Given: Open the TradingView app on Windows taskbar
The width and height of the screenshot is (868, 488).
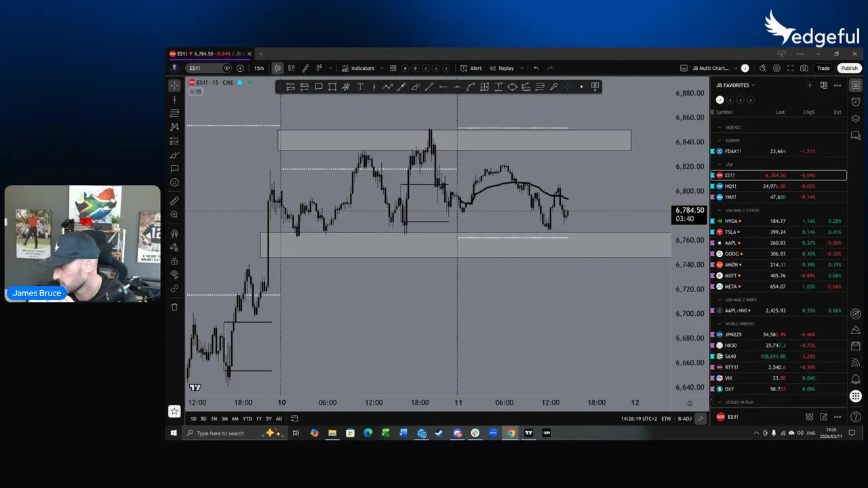Looking at the screenshot, I should pos(528,433).
